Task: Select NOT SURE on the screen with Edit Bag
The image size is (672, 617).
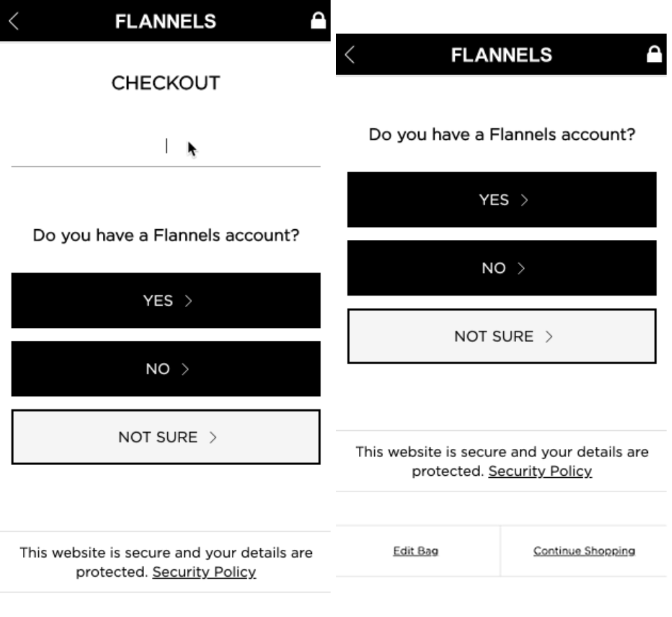Action: pos(501,336)
